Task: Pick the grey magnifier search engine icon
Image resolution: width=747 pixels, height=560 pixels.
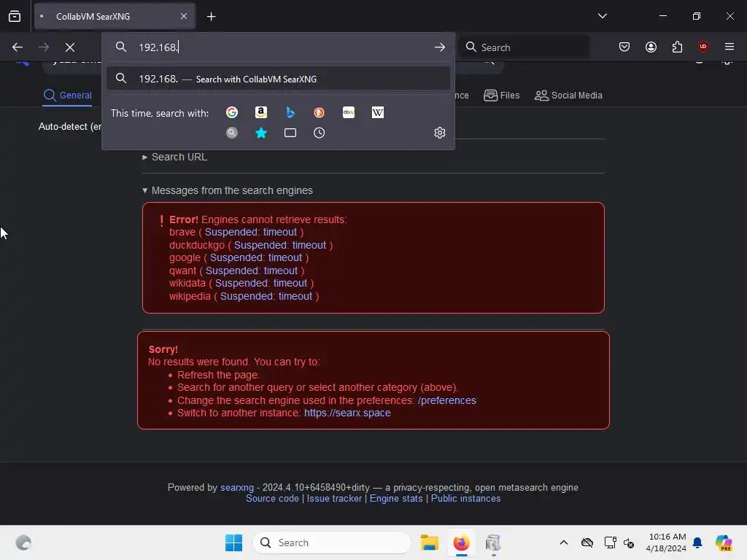Action: [232, 133]
